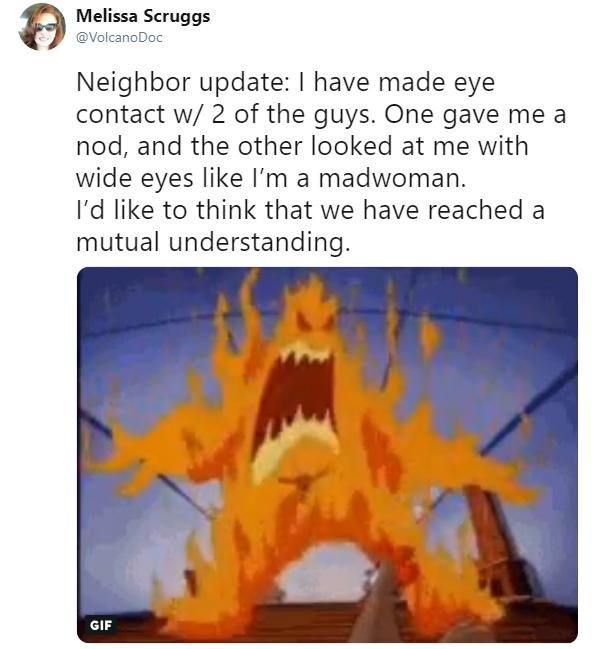The height and width of the screenshot is (649, 610).
Task: Click the phrase "gave me a nod"
Action: pos(321,130)
